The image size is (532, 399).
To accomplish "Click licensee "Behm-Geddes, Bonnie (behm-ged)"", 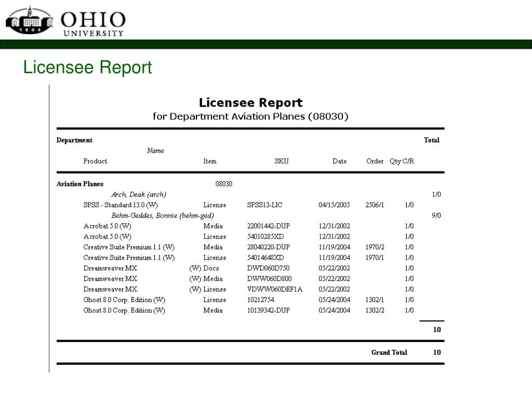I will point(163,216).
